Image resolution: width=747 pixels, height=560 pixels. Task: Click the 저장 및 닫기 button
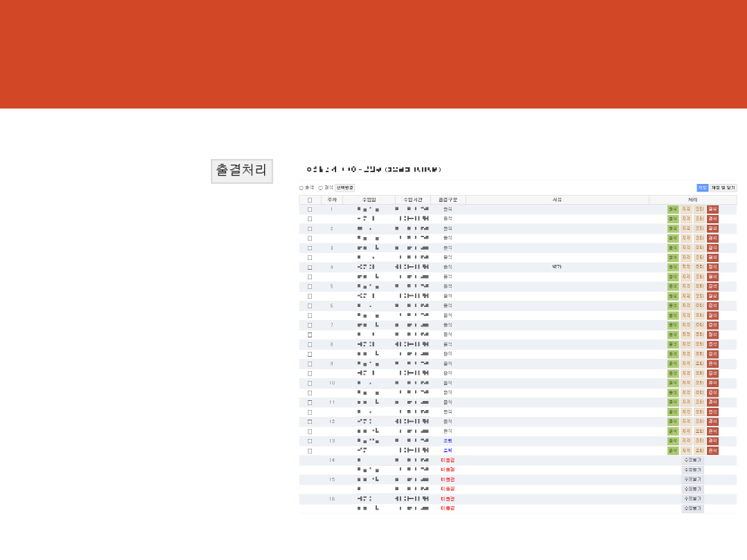723,187
